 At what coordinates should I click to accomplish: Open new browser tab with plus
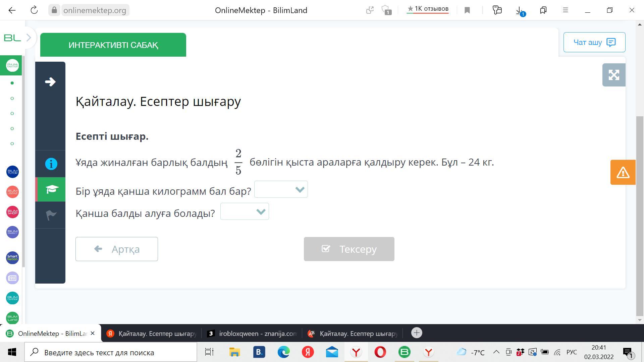417,333
